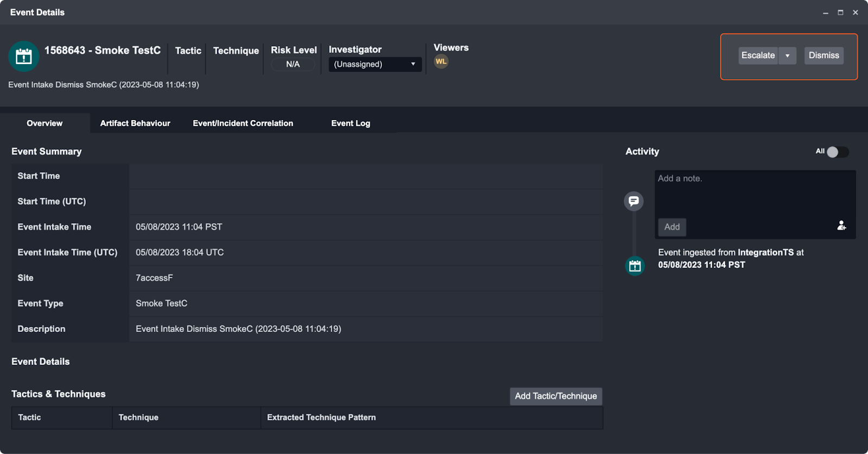Go to the Overview tab
This screenshot has width=868, height=454.
tap(44, 123)
